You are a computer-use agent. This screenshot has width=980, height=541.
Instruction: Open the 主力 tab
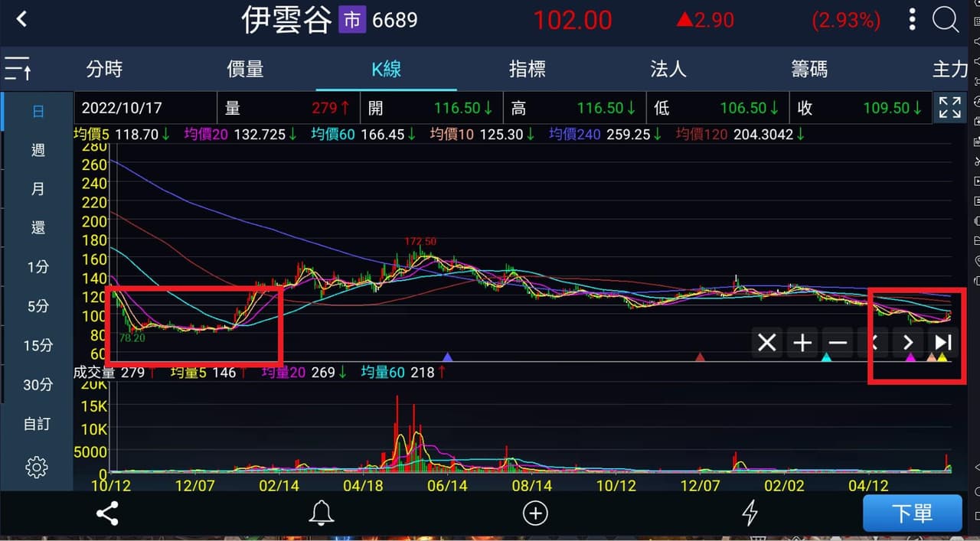point(950,70)
